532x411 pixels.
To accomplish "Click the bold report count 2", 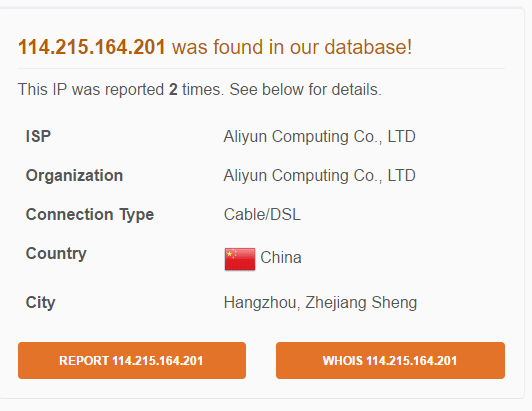I will [x=173, y=90].
